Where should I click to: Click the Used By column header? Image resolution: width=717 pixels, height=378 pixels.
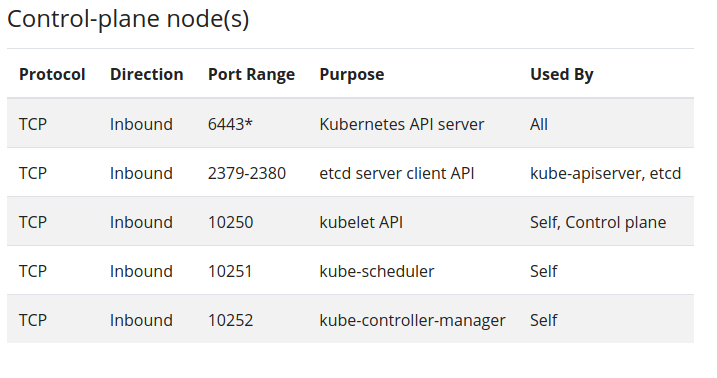pos(562,75)
